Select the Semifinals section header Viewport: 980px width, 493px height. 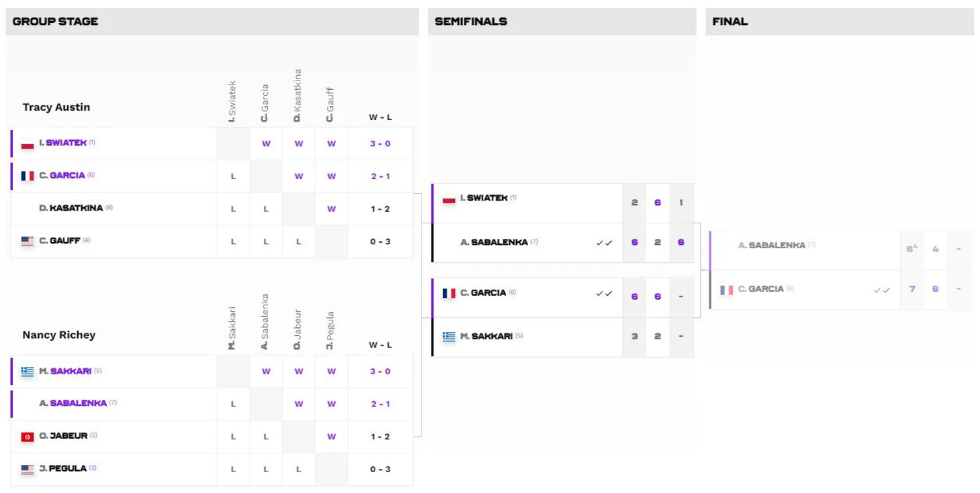click(x=471, y=21)
